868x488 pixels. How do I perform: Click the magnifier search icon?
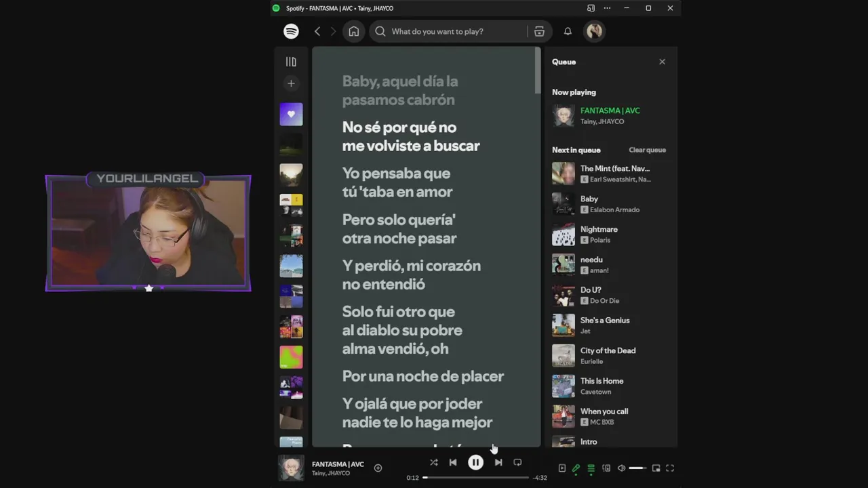click(380, 31)
